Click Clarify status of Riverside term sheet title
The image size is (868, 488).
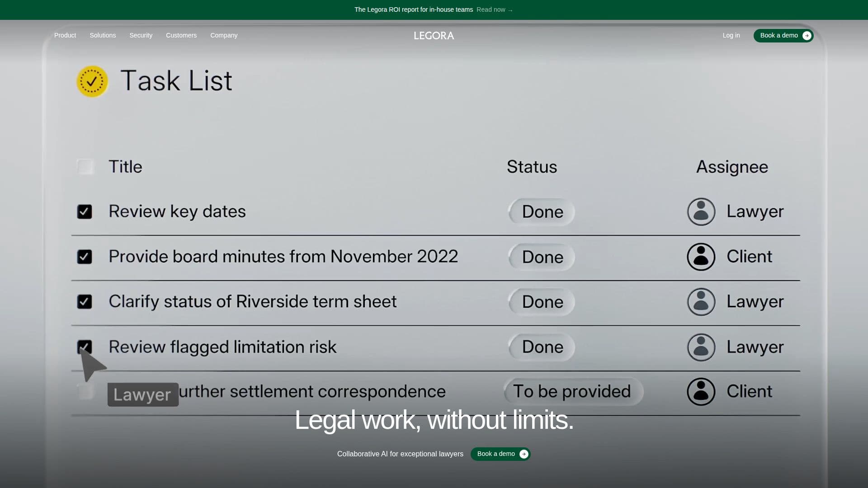pyautogui.click(x=253, y=301)
